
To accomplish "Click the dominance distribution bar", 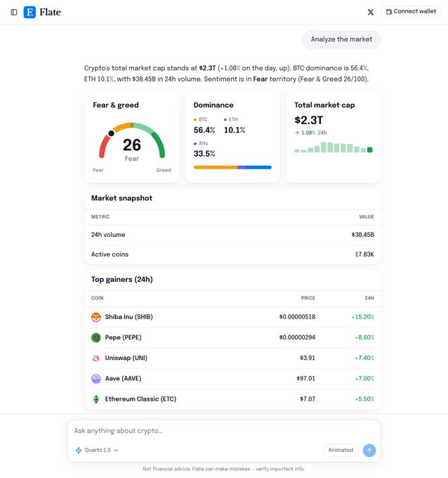I will pos(232,167).
